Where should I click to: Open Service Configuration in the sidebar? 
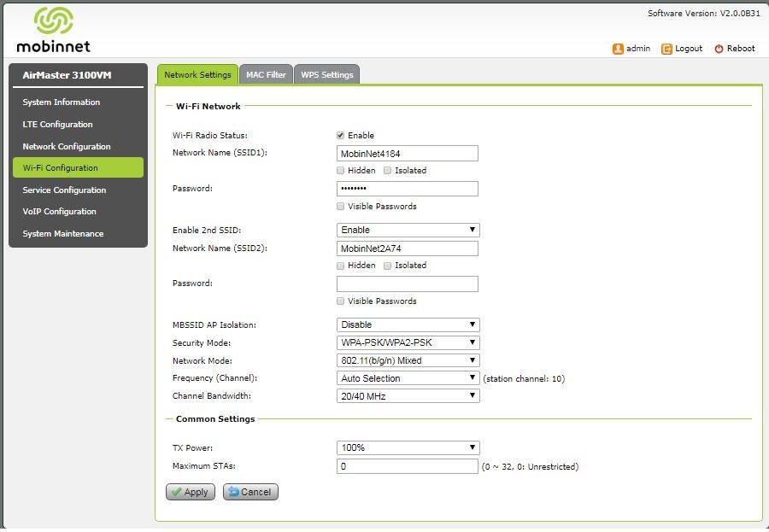[x=78, y=190]
